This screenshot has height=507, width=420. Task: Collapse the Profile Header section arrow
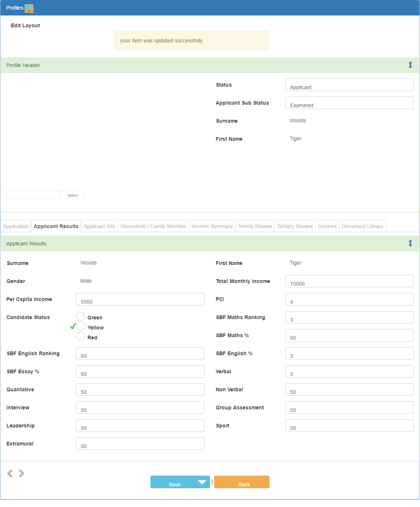[x=410, y=65]
